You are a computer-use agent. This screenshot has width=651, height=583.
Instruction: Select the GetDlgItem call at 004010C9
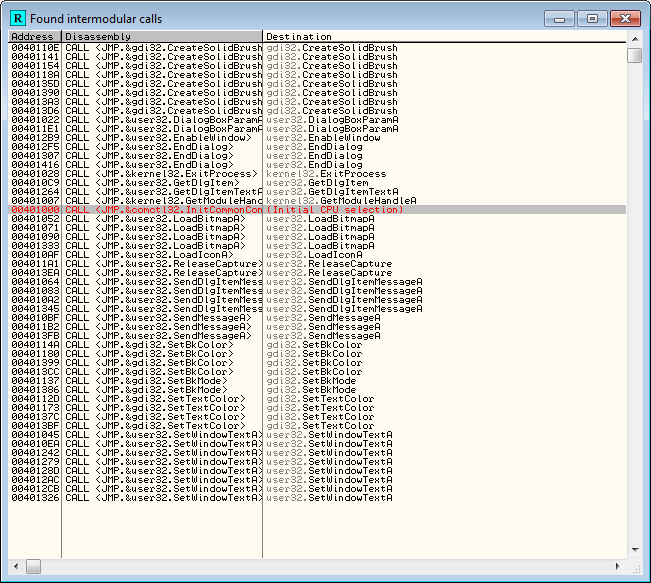[317, 183]
